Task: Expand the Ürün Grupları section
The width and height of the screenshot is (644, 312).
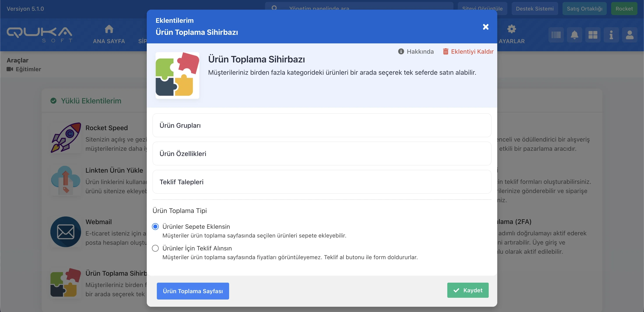Action: (322, 125)
